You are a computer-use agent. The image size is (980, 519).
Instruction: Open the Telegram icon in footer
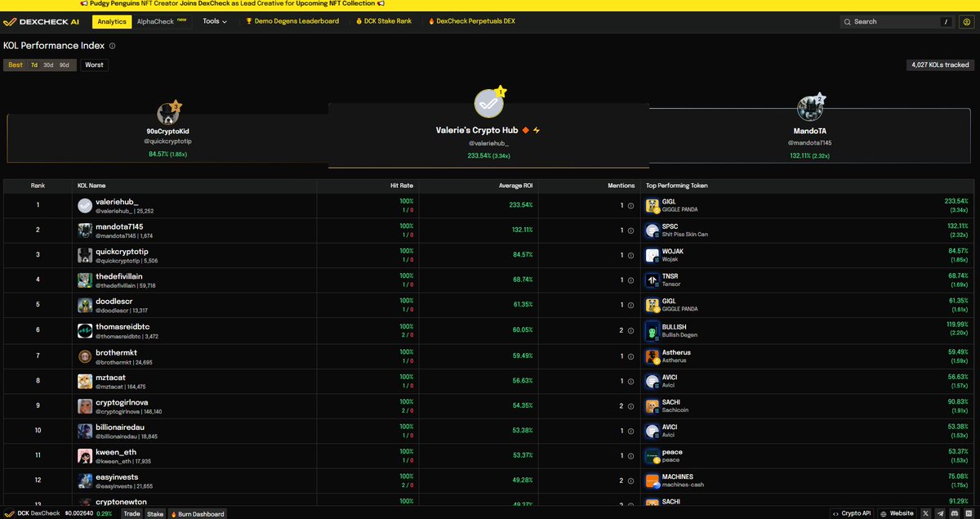coord(940,513)
